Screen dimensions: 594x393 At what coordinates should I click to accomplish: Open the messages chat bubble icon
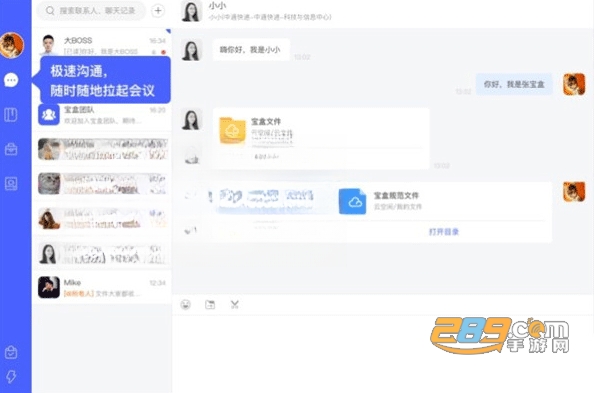pyautogui.click(x=11, y=80)
